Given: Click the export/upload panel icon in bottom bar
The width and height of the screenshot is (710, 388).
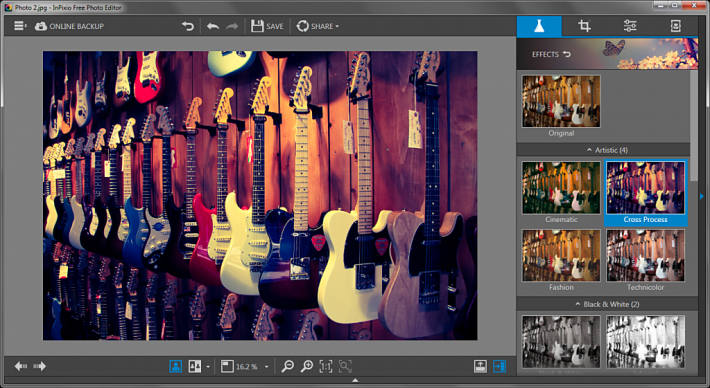Looking at the screenshot, I should point(480,366).
